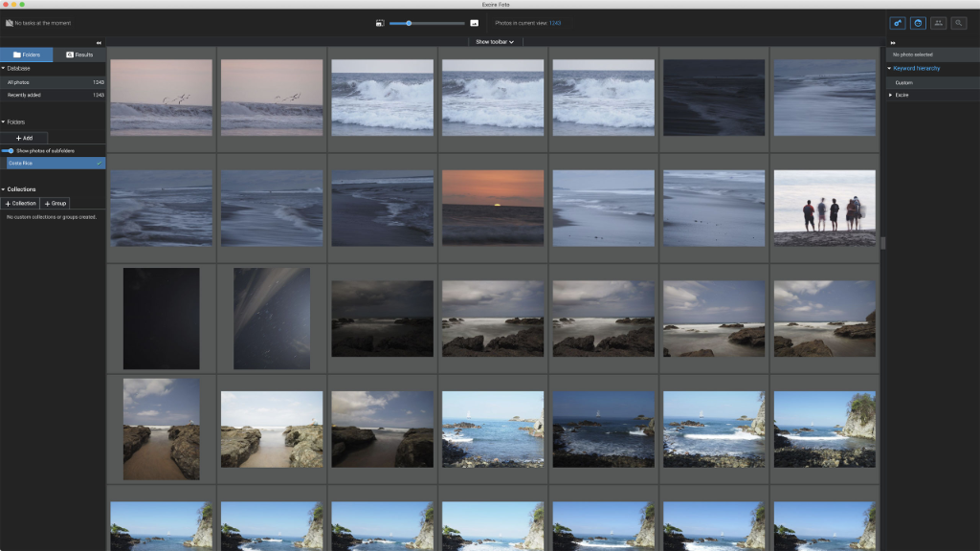
Task: Select the dark night sky portrait thumbnail
Action: (161, 319)
